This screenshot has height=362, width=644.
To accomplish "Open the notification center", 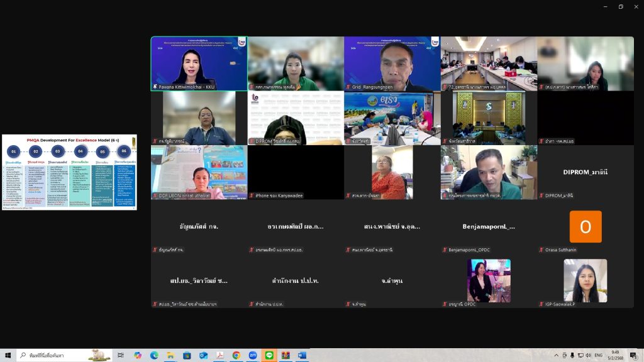I will click(x=633, y=355).
